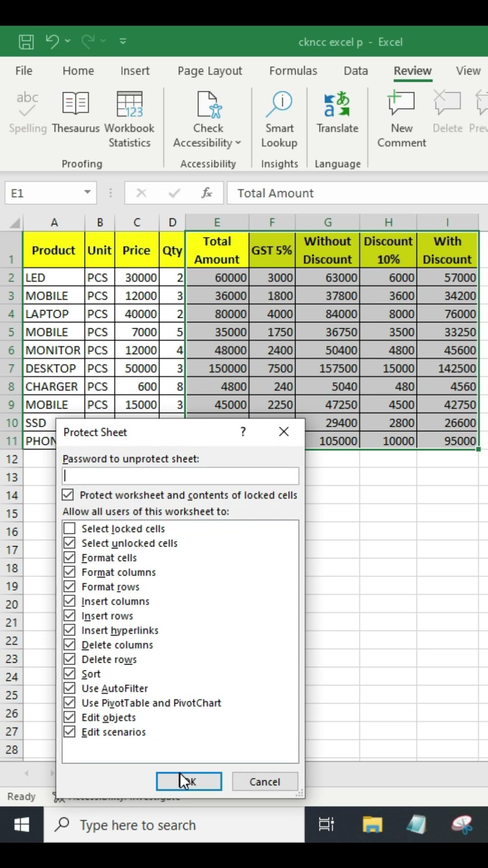Image resolution: width=488 pixels, height=868 pixels.
Task: Click the Check Accessibility icon
Action: pyautogui.click(x=208, y=105)
